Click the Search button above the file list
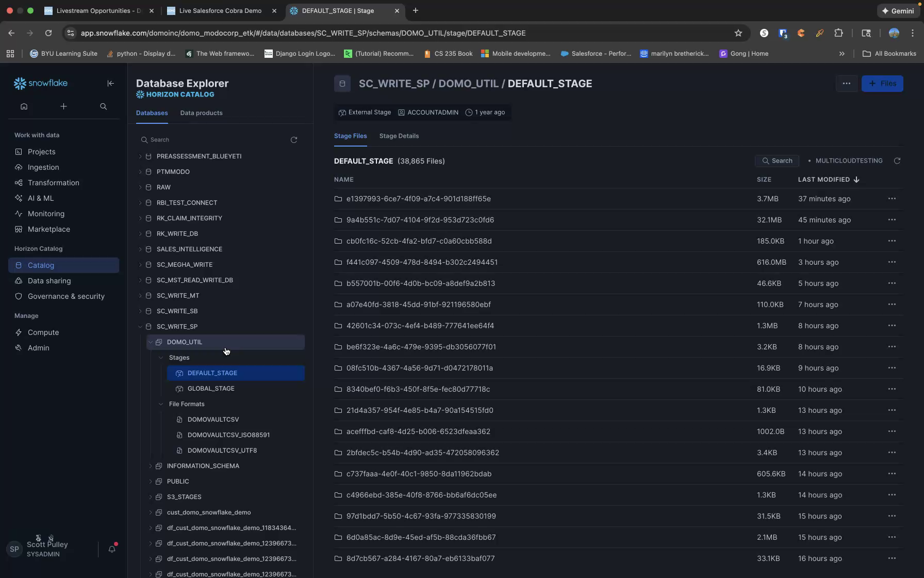This screenshot has width=924, height=578. pyautogui.click(x=777, y=160)
